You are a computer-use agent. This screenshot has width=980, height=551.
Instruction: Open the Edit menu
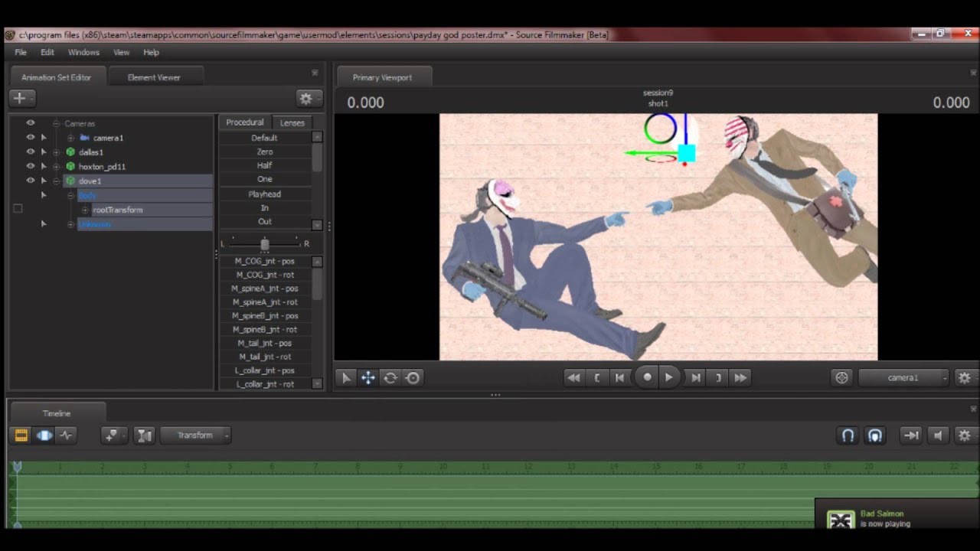[47, 52]
